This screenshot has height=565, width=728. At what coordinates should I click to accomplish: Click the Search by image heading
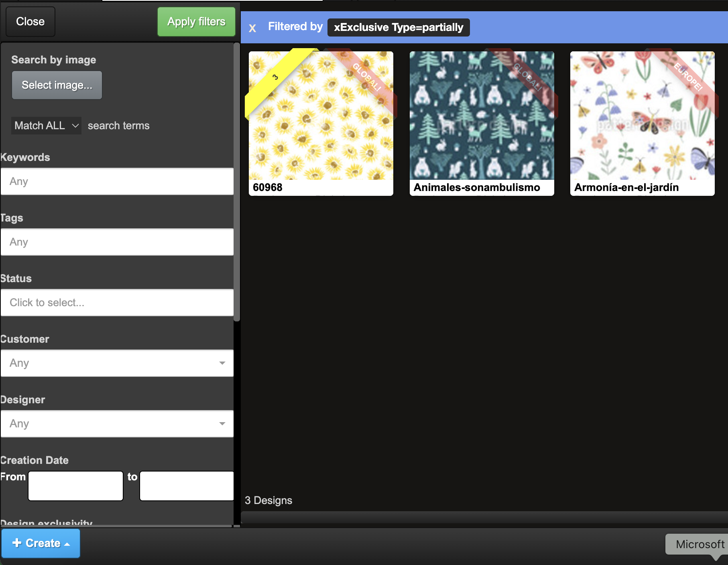click(x=54, y=60)
